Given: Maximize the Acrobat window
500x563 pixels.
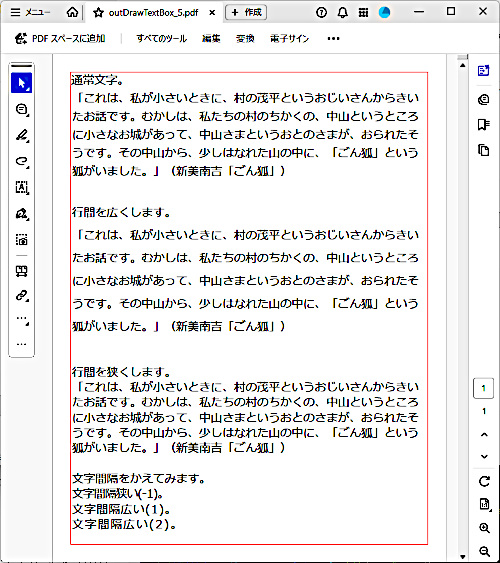Looking at the screenshot, I should pyautogui.click(x=451, y=12).
